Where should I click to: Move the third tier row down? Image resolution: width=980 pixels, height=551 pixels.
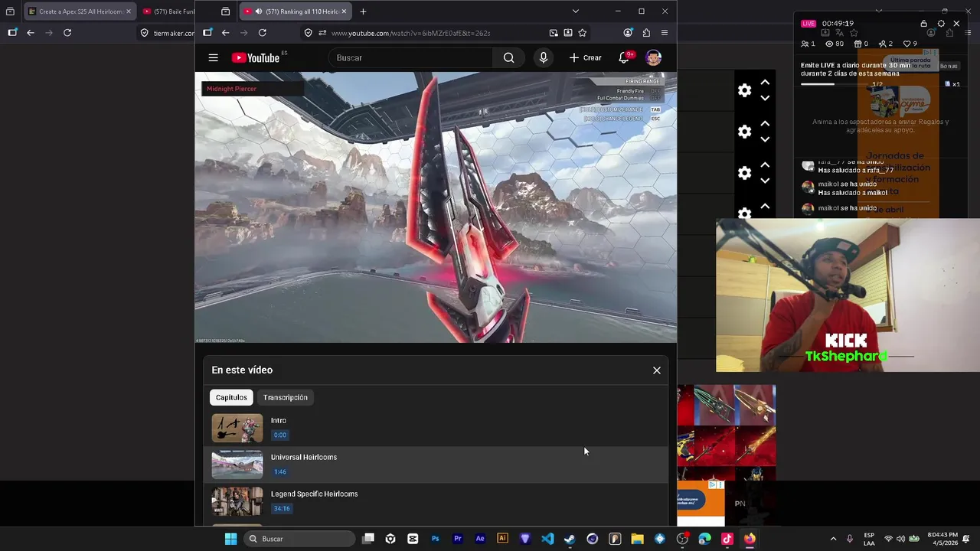coord(765,181)
